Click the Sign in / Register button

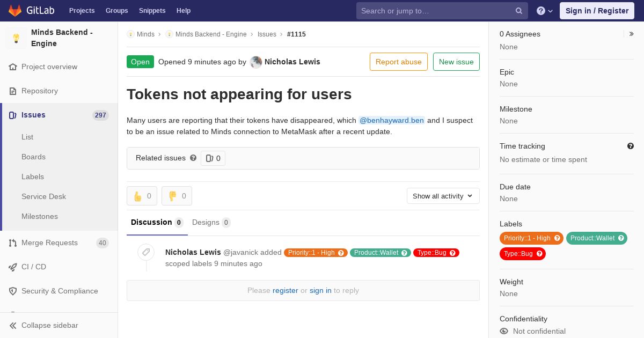pos(597,11)
